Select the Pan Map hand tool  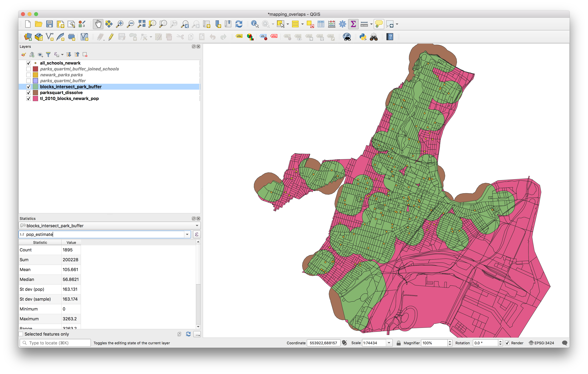coord(98,24)
